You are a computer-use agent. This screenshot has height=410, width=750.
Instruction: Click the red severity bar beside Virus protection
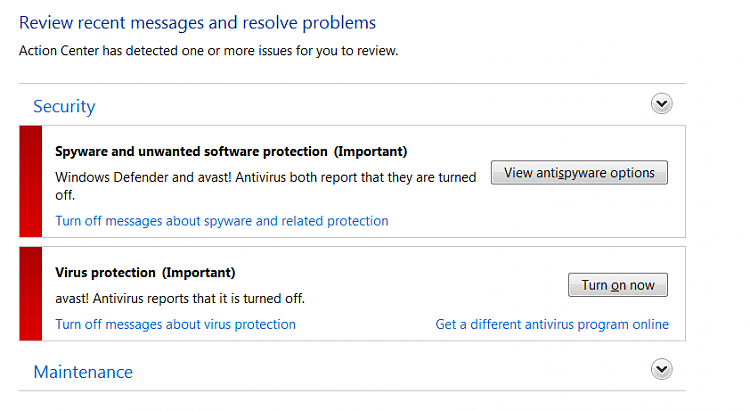point(31,294)
